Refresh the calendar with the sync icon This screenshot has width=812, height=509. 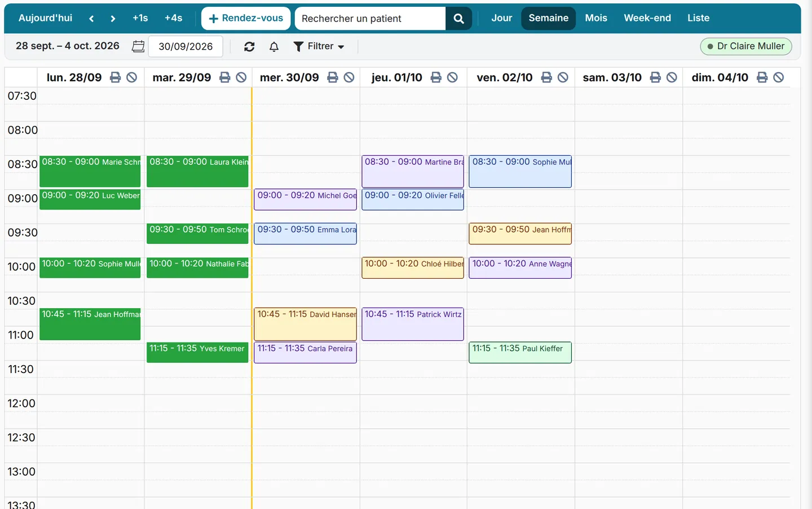[x=249, y=47]
